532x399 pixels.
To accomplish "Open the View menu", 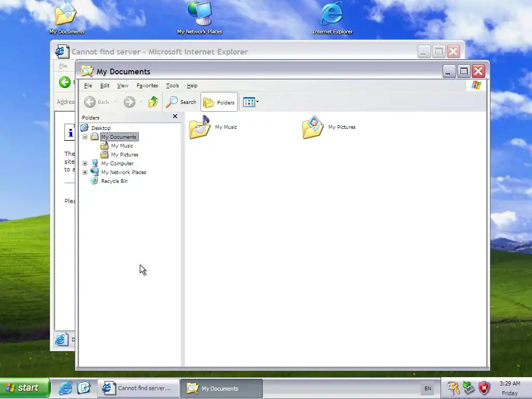I will pos(123,86).
